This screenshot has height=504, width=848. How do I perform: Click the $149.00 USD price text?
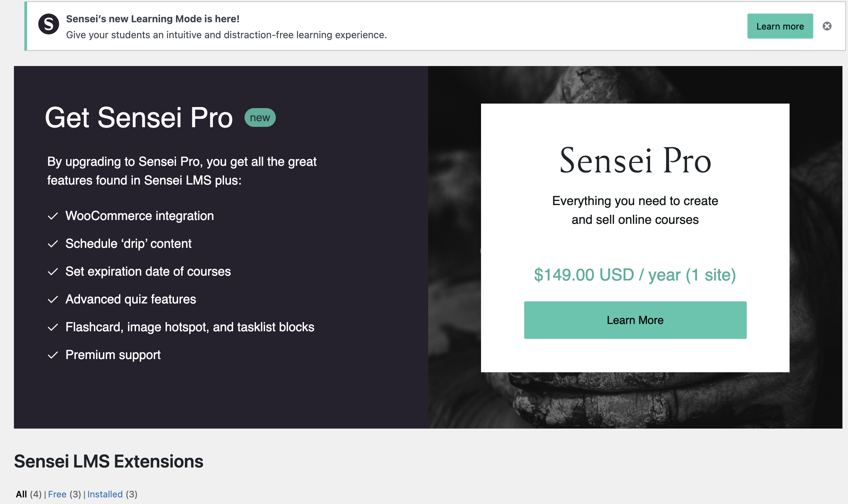click(x=635, y=275)
